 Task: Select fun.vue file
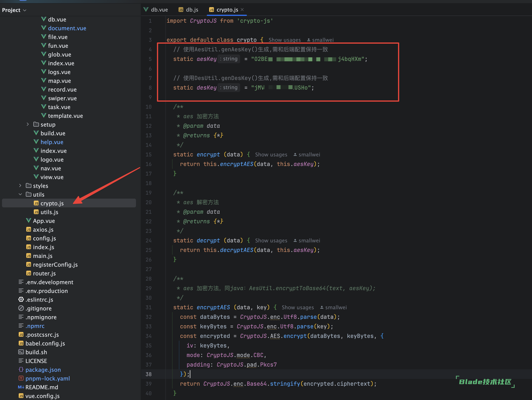(58, 46)
